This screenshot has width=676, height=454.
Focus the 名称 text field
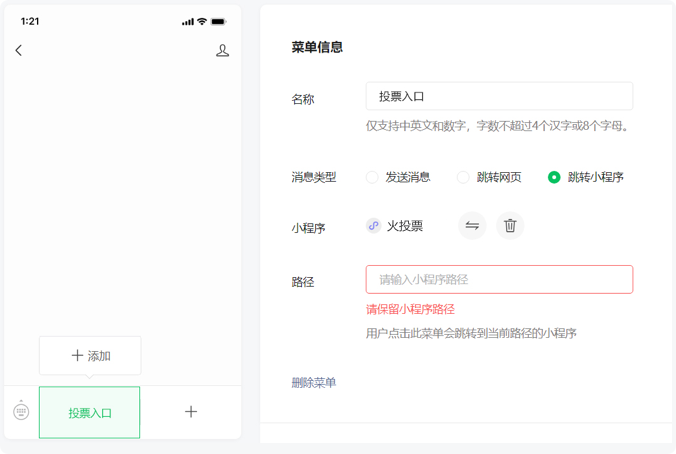[x=499, y=96]
